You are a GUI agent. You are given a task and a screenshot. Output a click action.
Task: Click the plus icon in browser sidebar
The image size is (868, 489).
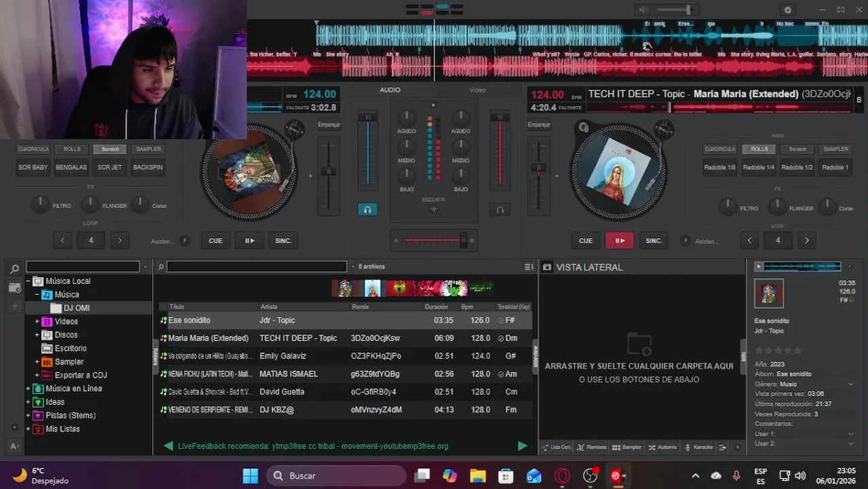14,306
